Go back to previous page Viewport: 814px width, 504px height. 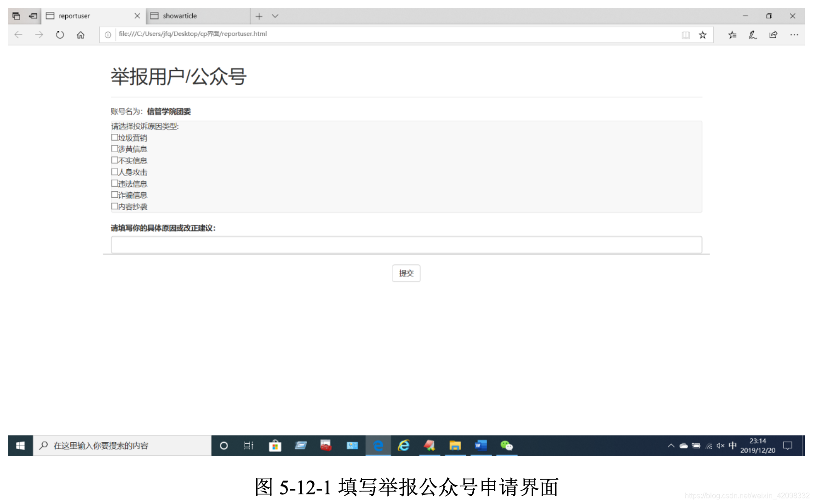(18, 34)
